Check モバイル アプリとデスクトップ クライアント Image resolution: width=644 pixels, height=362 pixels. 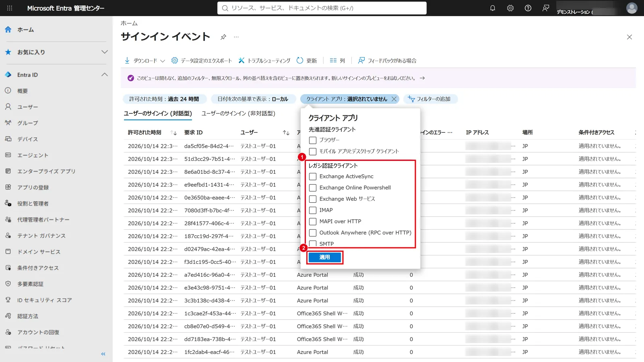click(313, 152)
